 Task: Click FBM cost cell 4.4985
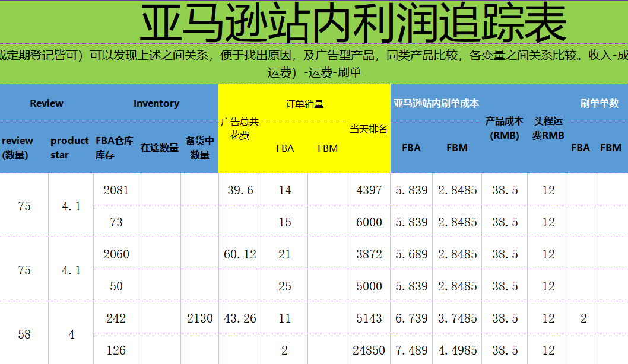[x=458, y=350]
